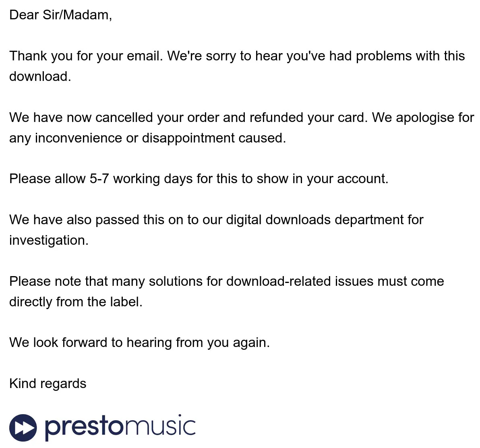Image resolution: width=480 pixels, height=448 pixels.
Task: Click the "5-7" working days figure
Action: 99,179
